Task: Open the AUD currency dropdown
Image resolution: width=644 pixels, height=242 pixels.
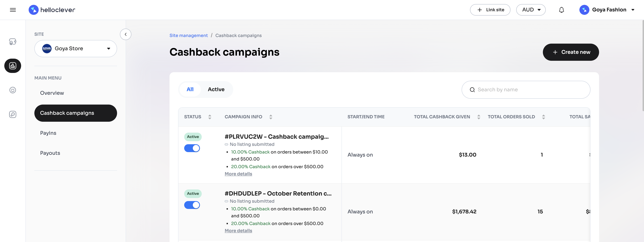Action: tap(531, 10)
